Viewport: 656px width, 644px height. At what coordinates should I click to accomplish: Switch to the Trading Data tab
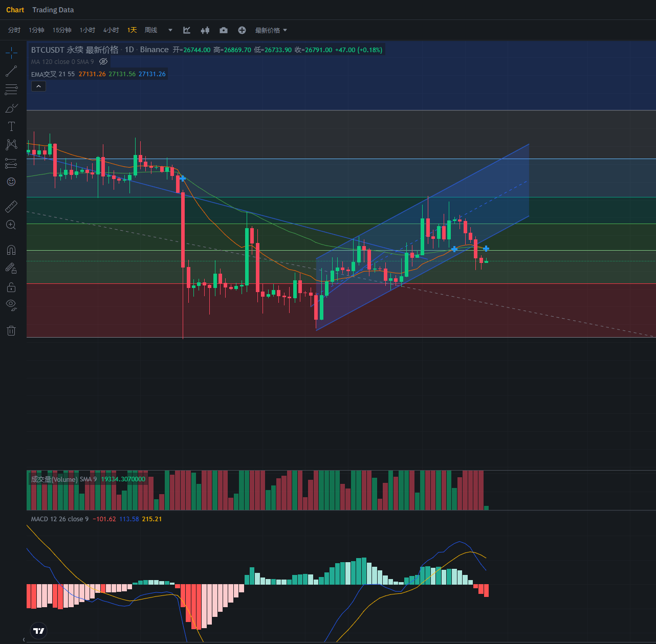pyautogui.click(x=53, y=10)
